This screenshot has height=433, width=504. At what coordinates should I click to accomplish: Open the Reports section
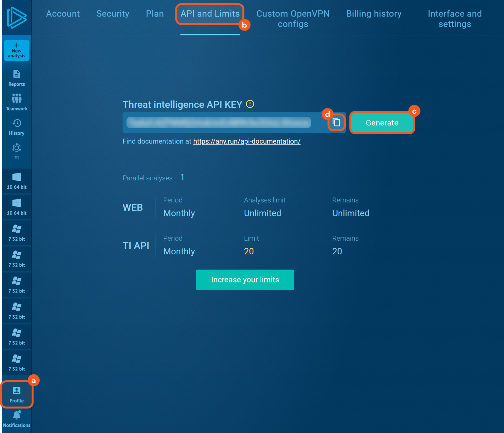pos(17,78)
